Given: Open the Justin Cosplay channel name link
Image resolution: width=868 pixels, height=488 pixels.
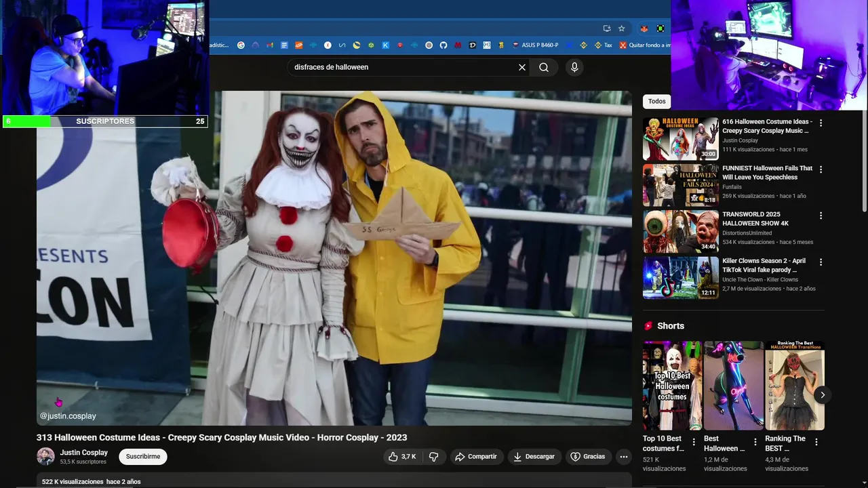Looking at the screenshot, I should pos(83,452).
